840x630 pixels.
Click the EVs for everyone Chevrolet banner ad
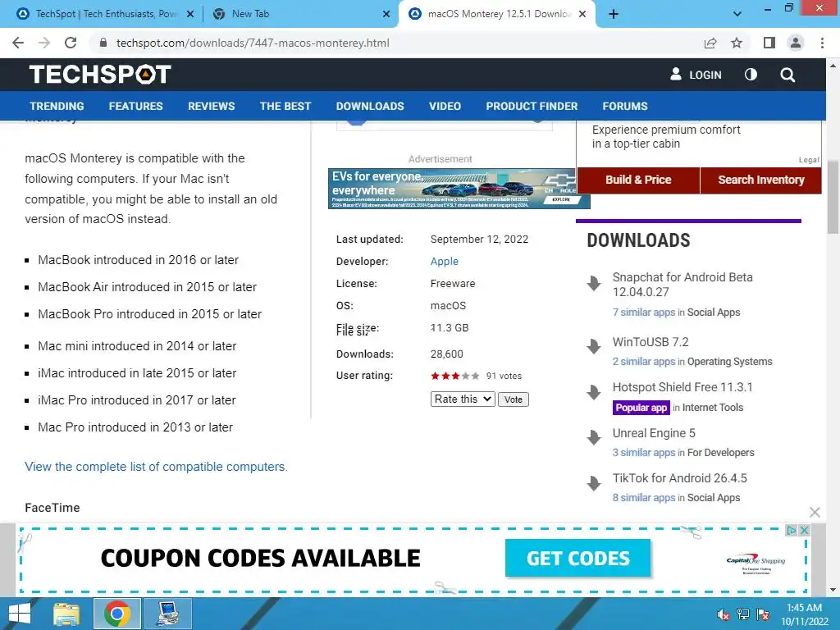tap(459, 189)
